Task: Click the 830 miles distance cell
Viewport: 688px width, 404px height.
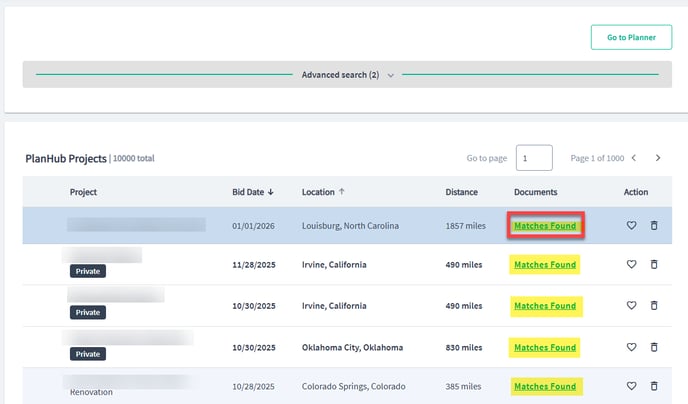Action: (464, 347)
